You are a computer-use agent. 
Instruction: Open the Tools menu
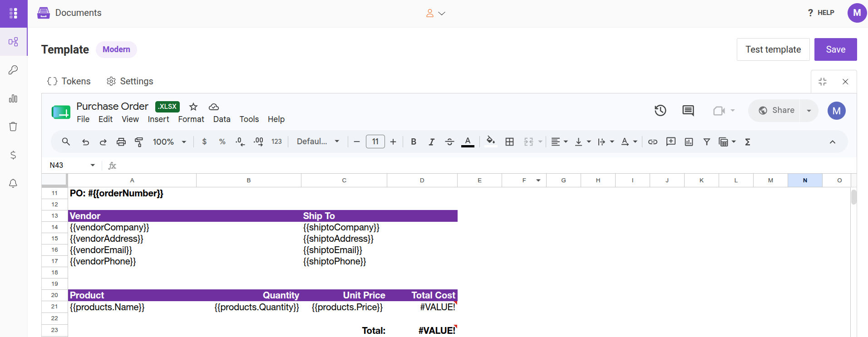click(x=249, y=119)
